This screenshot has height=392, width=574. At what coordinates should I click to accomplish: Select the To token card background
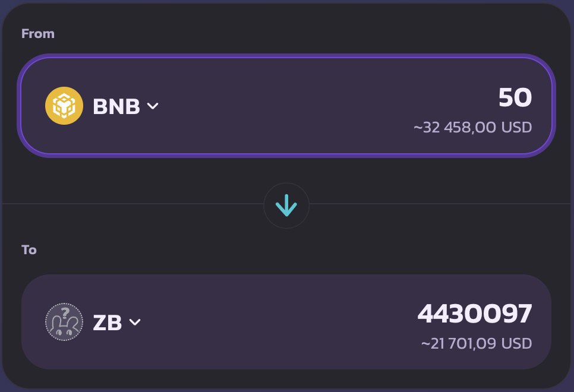tap(286, 322)
